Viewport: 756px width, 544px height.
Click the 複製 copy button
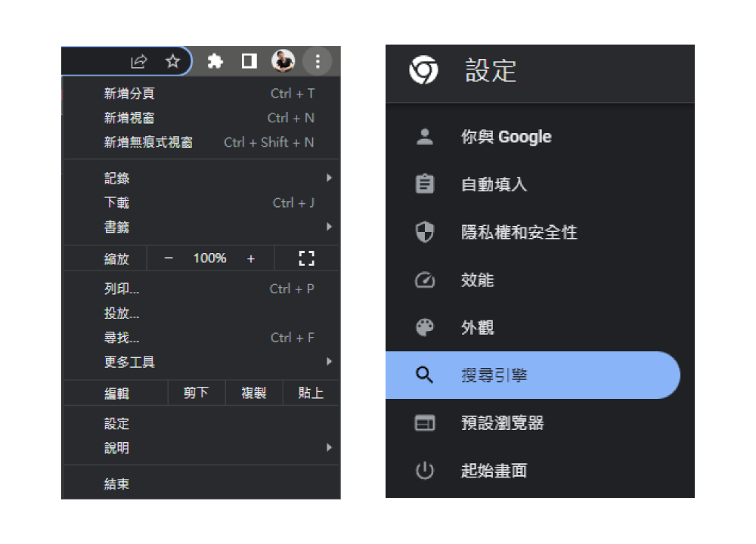(x=254, y=393)
